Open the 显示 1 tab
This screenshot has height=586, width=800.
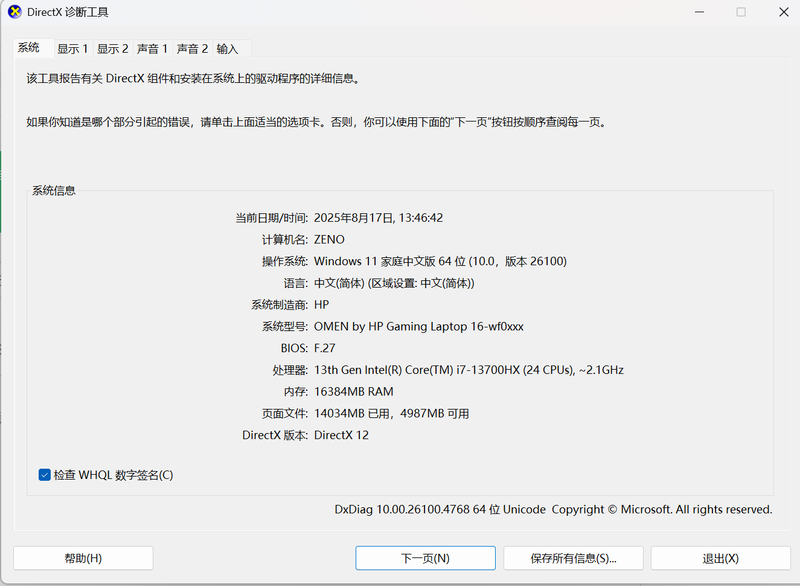coord(72,49)
